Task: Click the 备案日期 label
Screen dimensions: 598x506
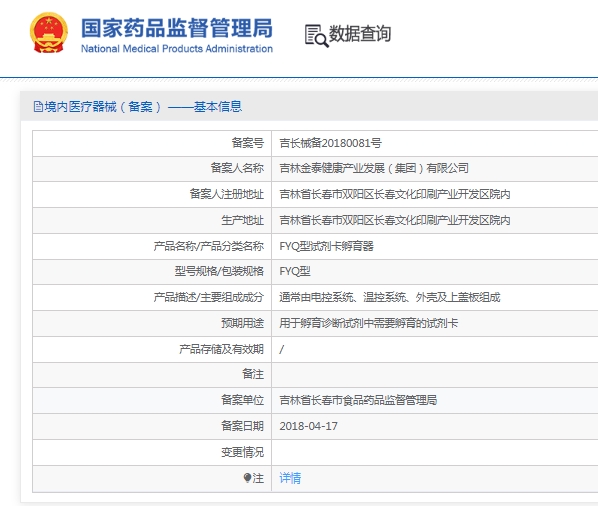Action: coord(243,426)
